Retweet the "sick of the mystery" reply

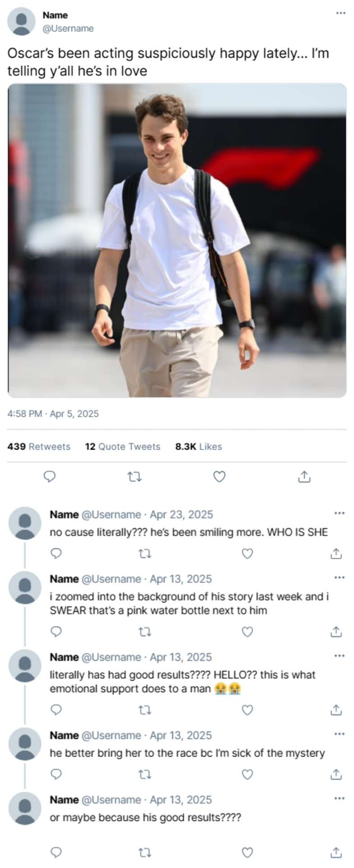point(144,774)
